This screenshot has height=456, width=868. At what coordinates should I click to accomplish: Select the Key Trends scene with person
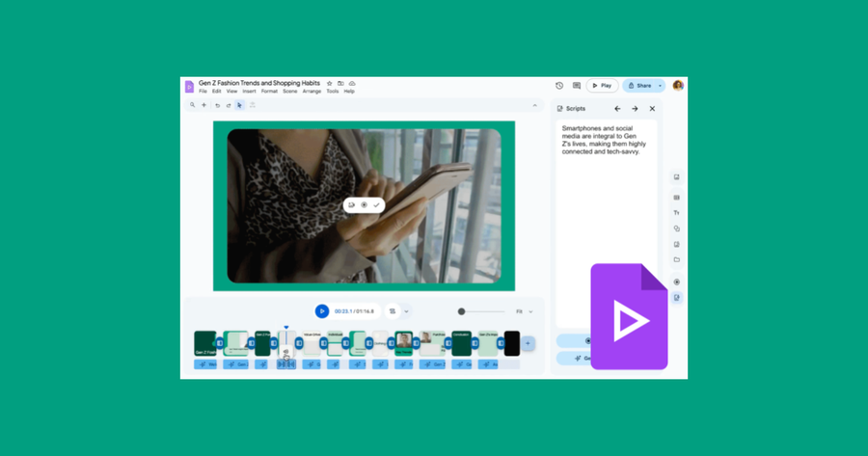pyautogui.click(x=403, y=343)
